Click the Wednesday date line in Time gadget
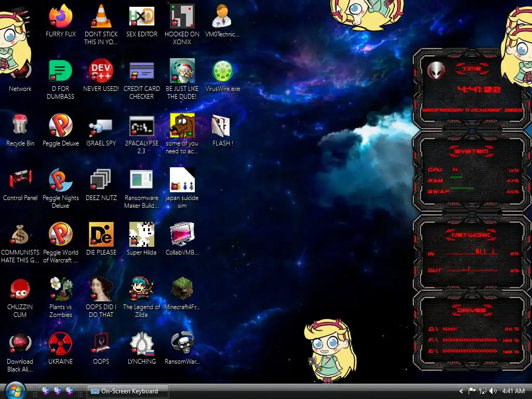The image size is (532, 399). (472, 110)
